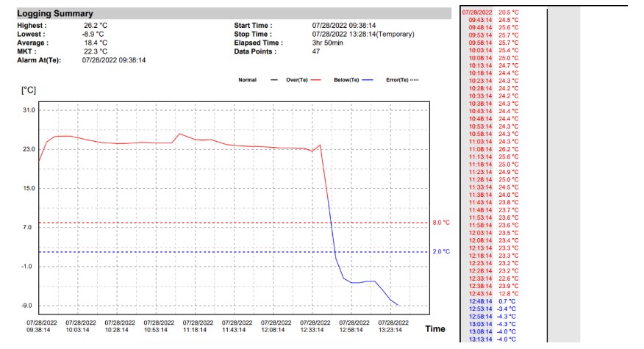Click the 09:43:14 time in the data table

tap(480, 20)
